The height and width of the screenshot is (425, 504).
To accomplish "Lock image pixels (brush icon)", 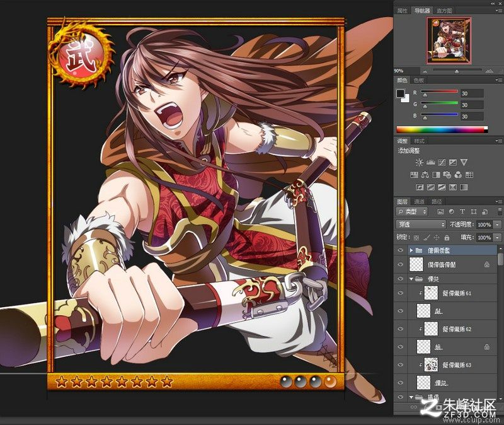I will [427, 238].
